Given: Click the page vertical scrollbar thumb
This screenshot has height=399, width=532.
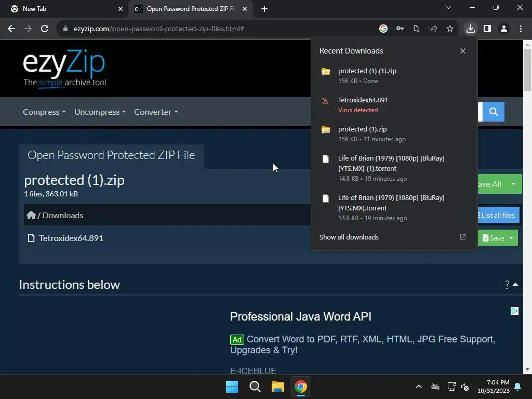Looking at the screenshot, I should 527,70.
